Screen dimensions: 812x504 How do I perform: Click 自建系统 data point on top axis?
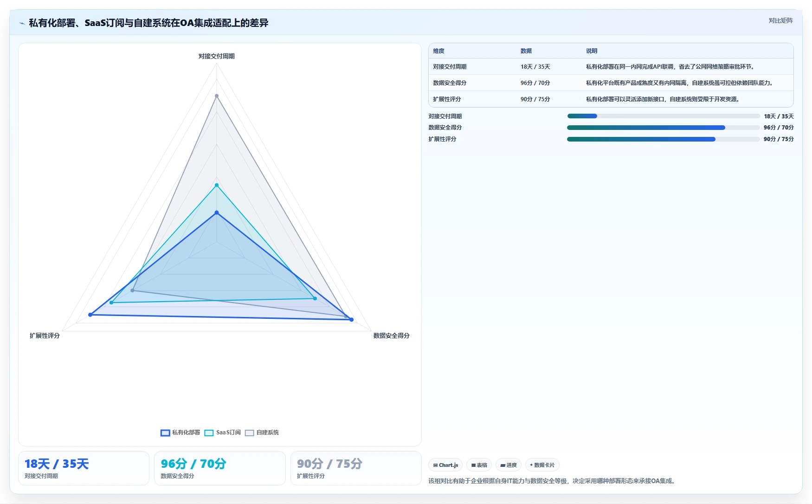(217, 96)
